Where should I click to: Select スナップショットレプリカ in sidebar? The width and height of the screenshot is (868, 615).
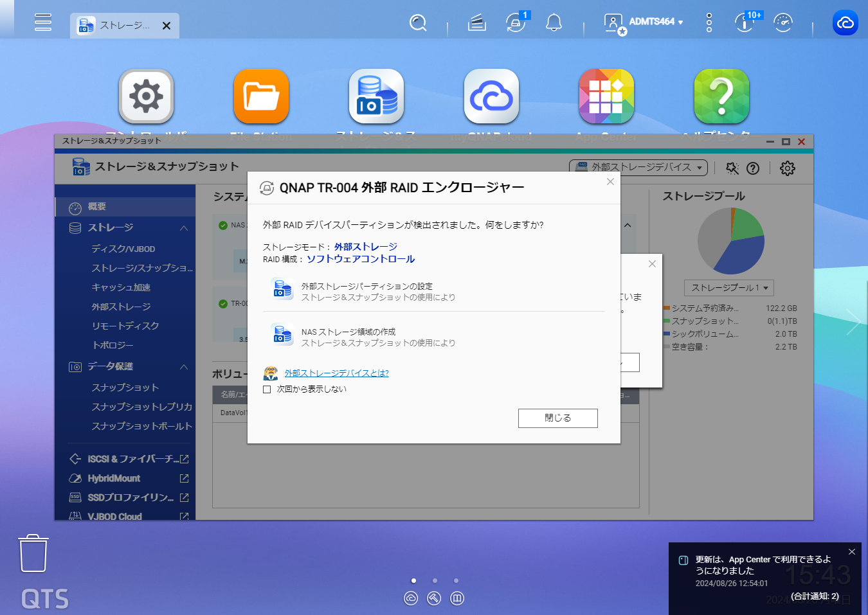point(141,407)
